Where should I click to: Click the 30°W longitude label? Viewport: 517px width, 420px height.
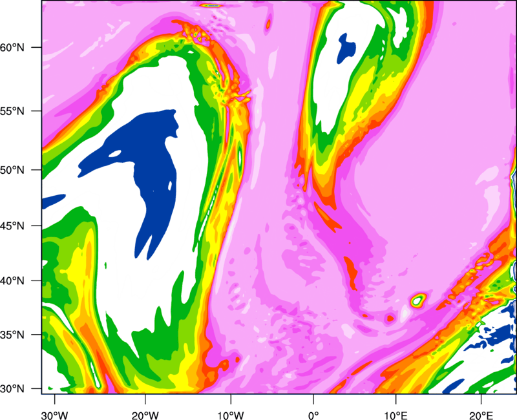pos(54,415)
